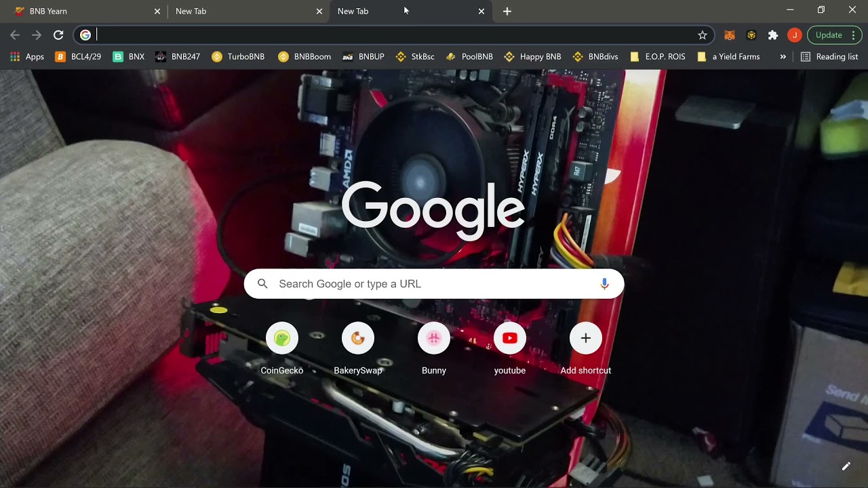
Task: Click the magnifier icon in search box
Action: point(262,284)
